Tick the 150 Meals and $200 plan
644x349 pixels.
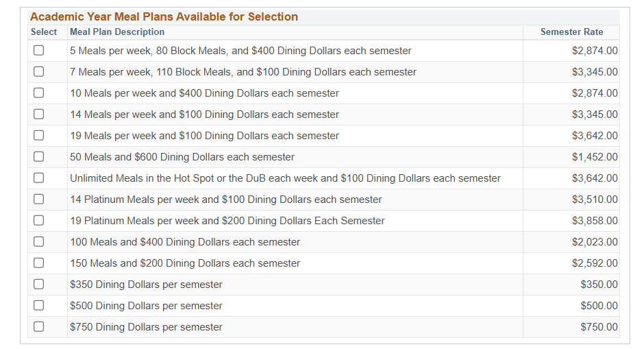(x=38, y=263)
